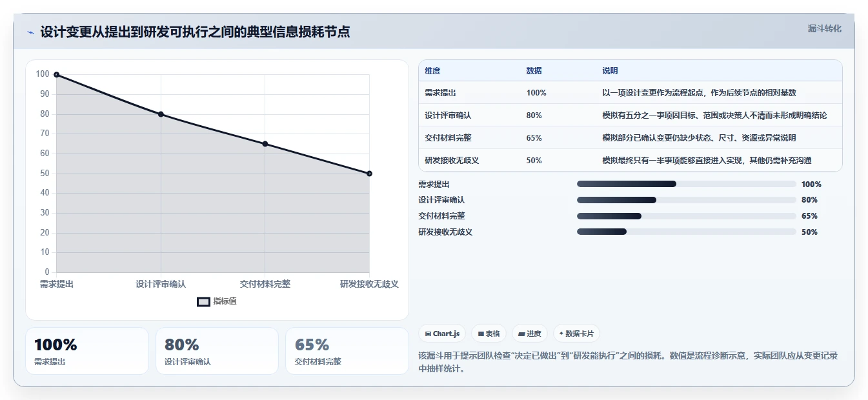Click the 40 tick on the chart y-axis

pos(45,193)
